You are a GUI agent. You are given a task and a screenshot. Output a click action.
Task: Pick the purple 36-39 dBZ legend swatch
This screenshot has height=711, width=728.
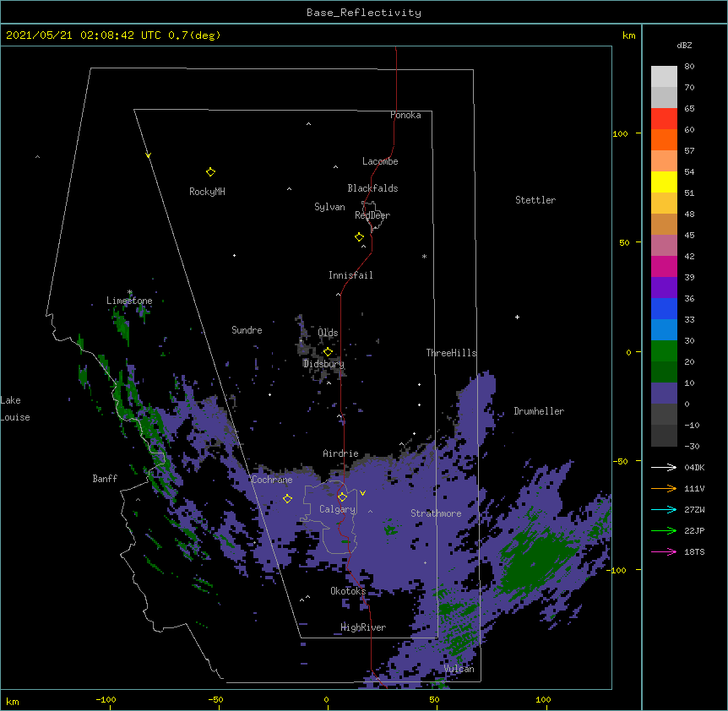click(664, 288)
